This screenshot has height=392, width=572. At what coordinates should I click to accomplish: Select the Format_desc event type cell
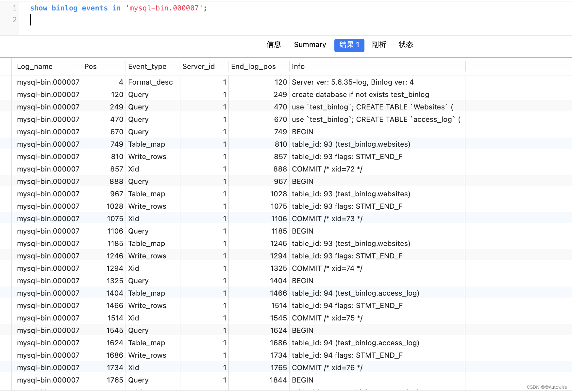(153, 82)
